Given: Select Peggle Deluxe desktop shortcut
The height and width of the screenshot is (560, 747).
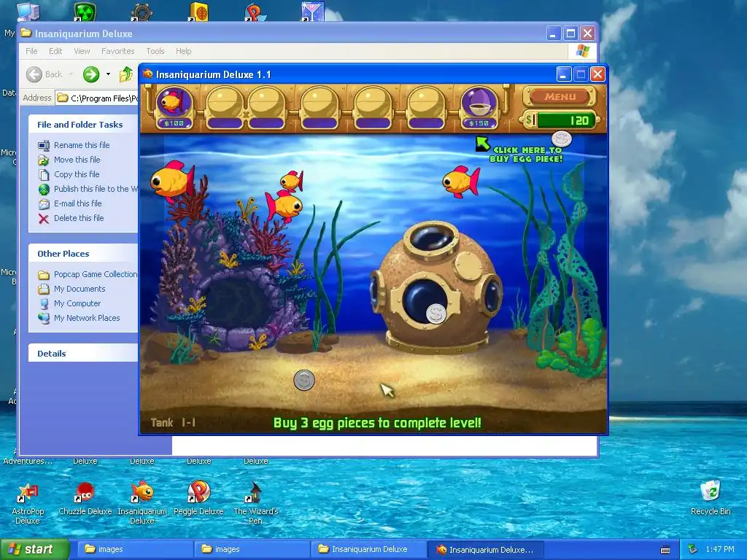Looking at the screenshot, I should pyautogui.click(x=198, y=499).
